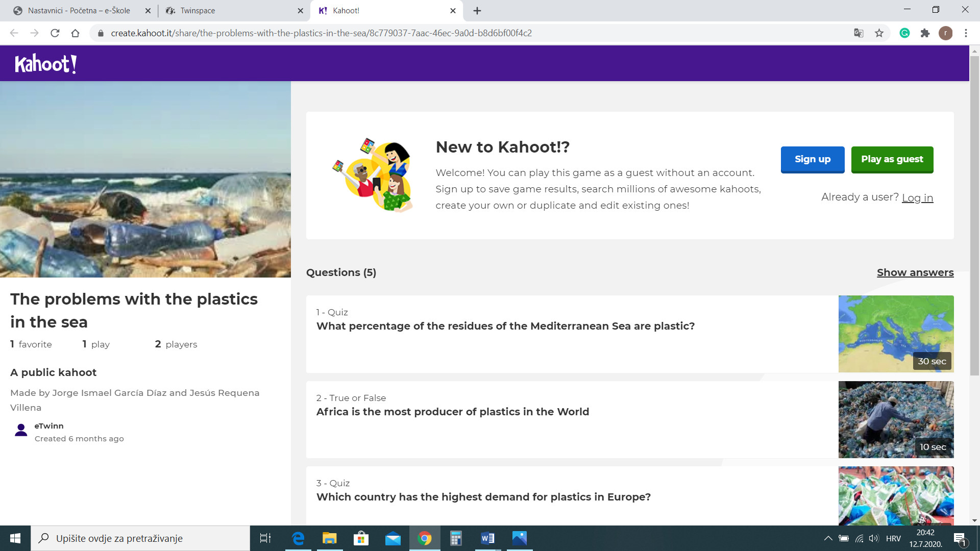This screenshot has height=551, width=980.
Task: Click the kahoot title text
Action: coord(134,310)
